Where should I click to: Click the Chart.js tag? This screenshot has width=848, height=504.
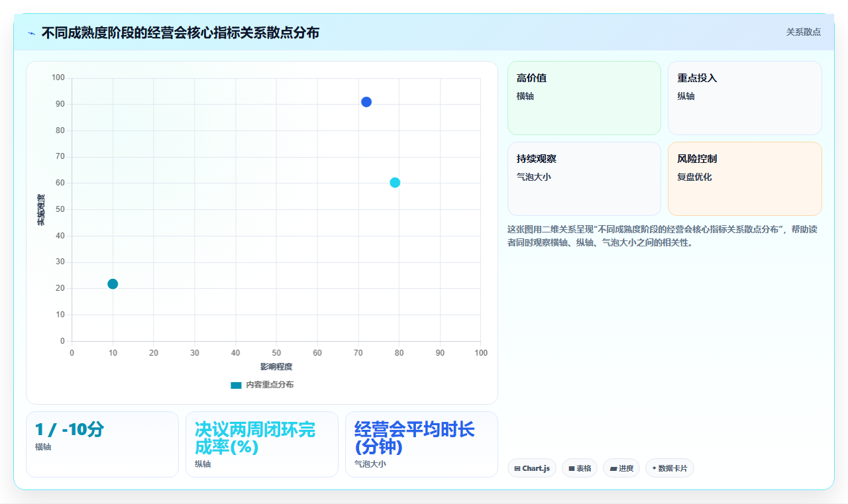coord(532,468)
